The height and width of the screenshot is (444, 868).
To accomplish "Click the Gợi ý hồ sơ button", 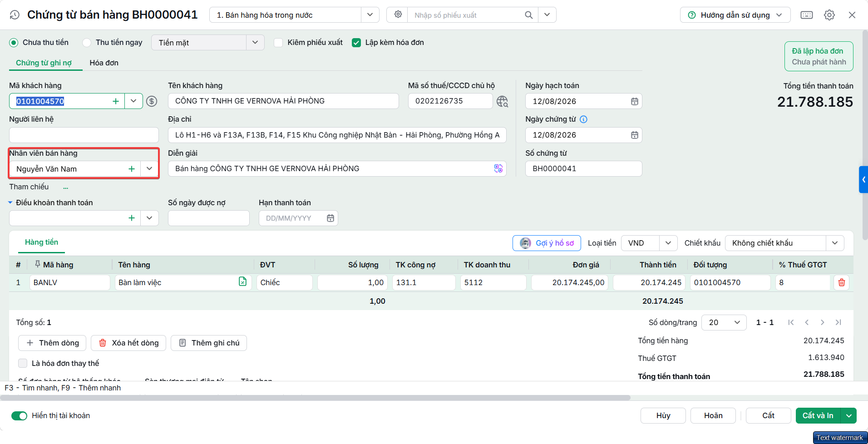I will pos(547,243).
